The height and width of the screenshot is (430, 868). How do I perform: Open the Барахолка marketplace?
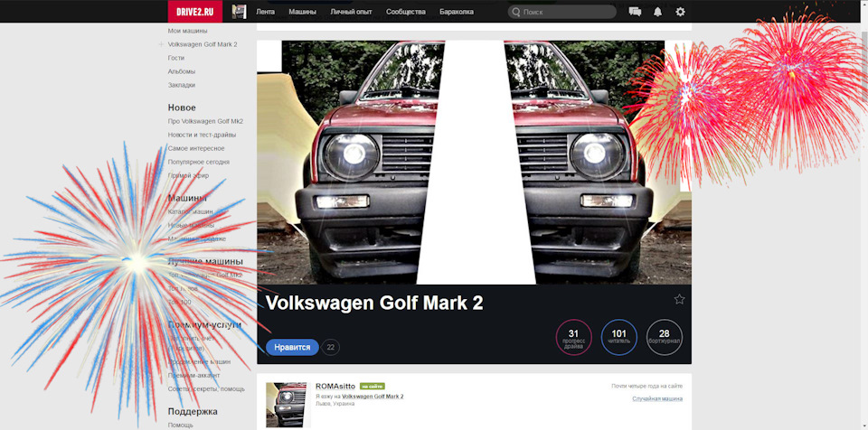(x=456, y=12)
